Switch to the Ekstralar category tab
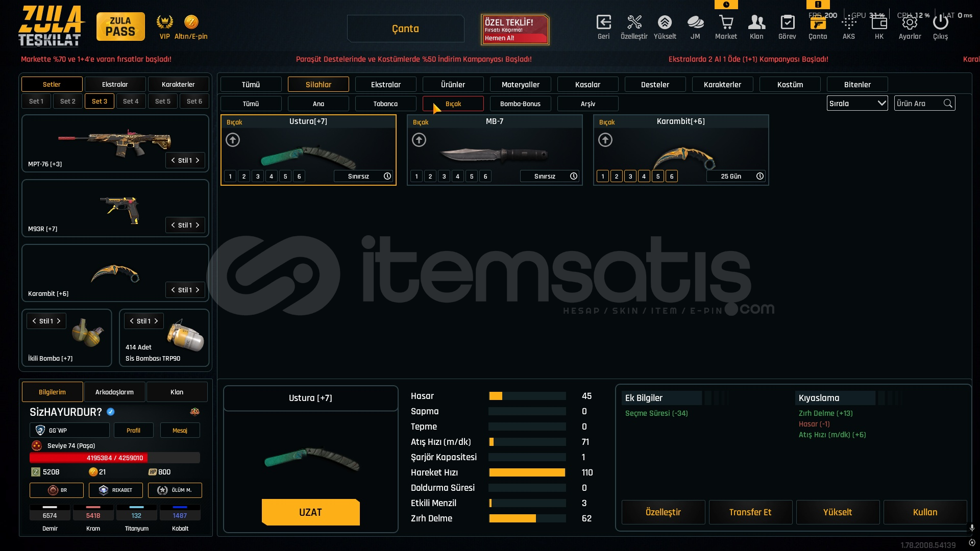 click(x=386, y=85)
